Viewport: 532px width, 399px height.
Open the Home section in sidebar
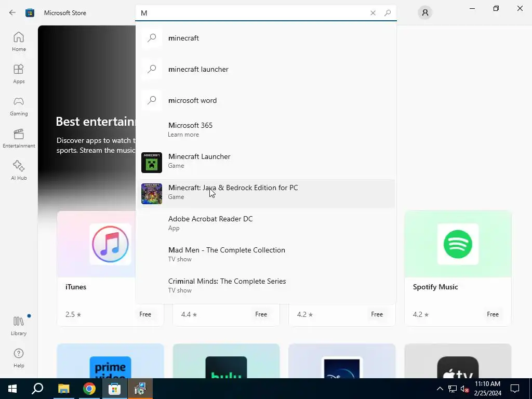coord(19,42)
